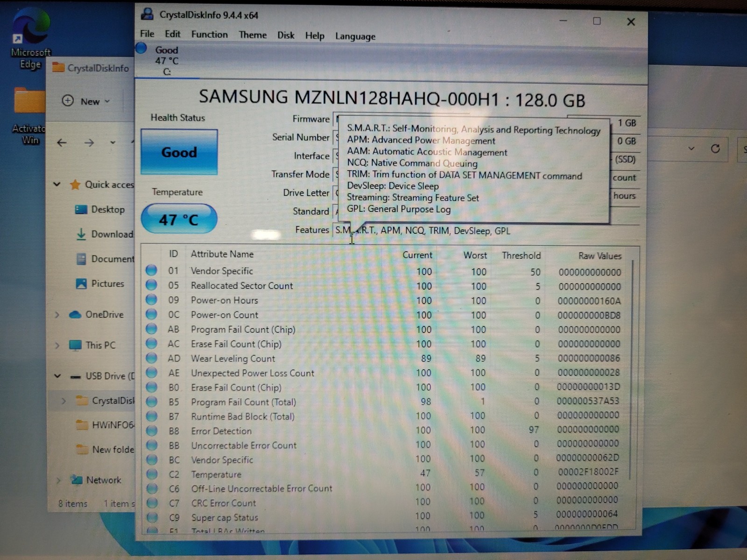This screenshot has width=747, height=560.
Task: Click status circle for Unexpected Power Loss Count
Action: click(151, 372)
